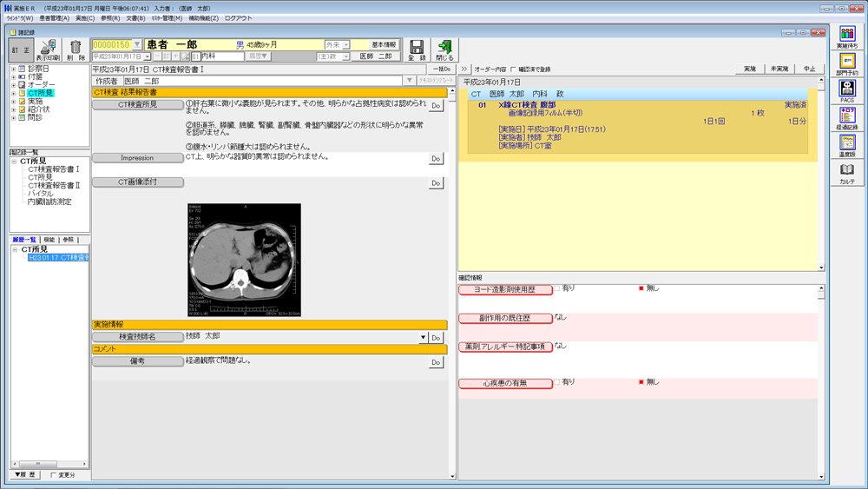Viewport: 868px width, 489px height.
Task: Click the small calendar icon beside date stepper
Action: tap(186, 56)
